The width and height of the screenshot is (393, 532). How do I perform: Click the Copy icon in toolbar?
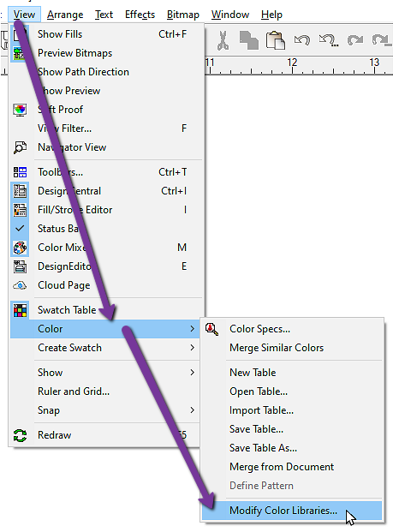click(248, 40)
